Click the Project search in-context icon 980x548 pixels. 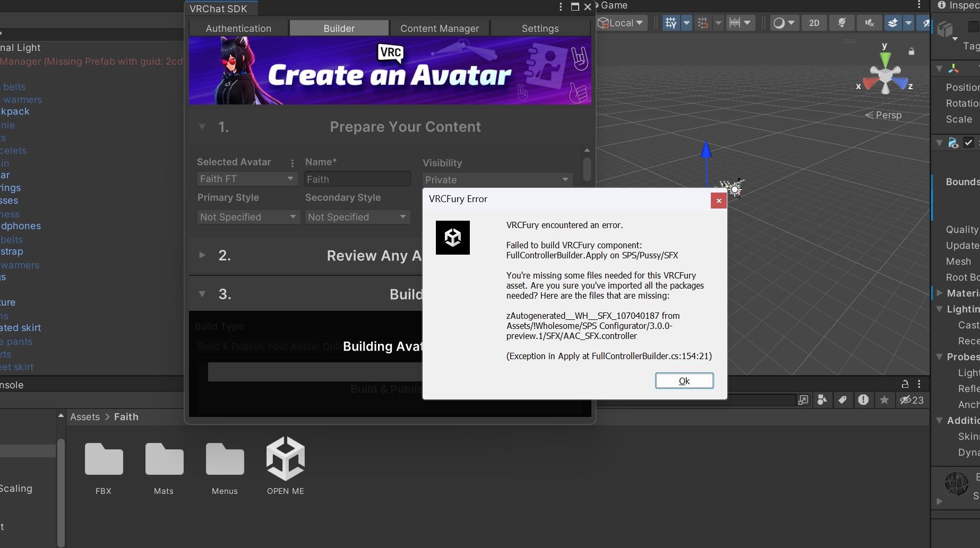coord(803,400)
